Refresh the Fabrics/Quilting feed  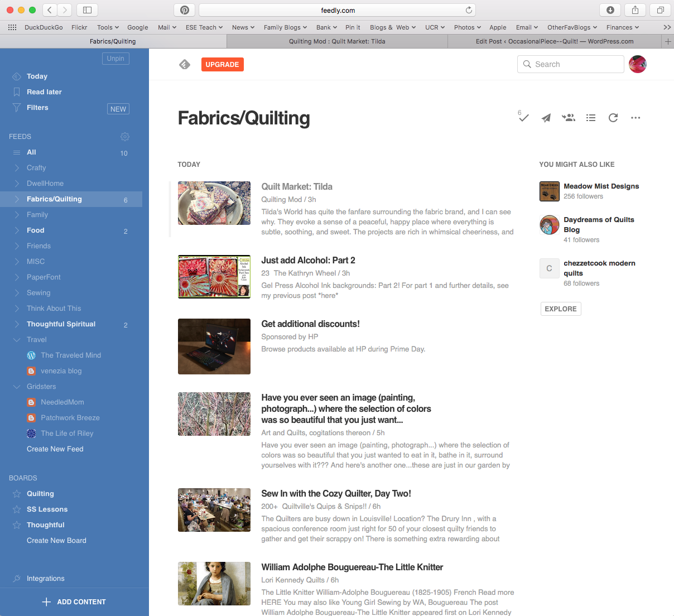point(613,118)
